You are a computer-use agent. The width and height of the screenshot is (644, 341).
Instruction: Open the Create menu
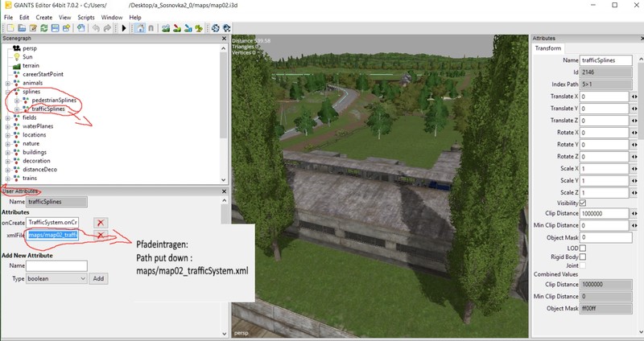(x=43, y=17)
